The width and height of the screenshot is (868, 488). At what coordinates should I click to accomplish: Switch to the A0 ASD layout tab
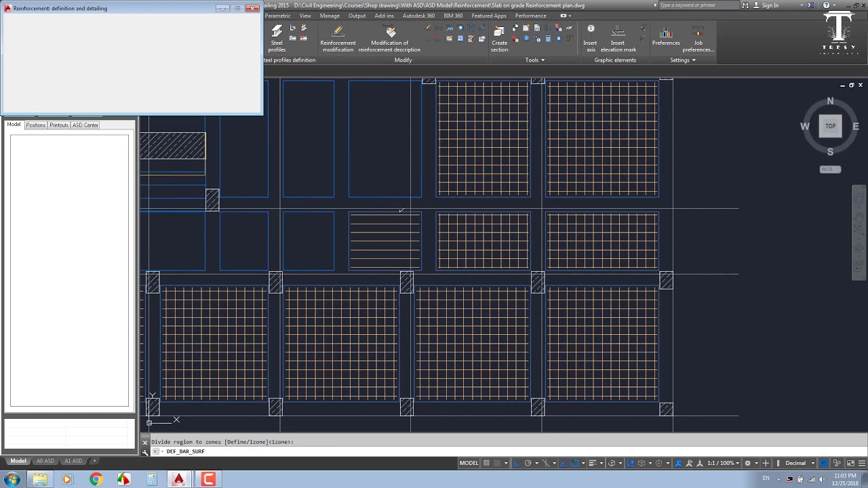[x=45, y=461]
